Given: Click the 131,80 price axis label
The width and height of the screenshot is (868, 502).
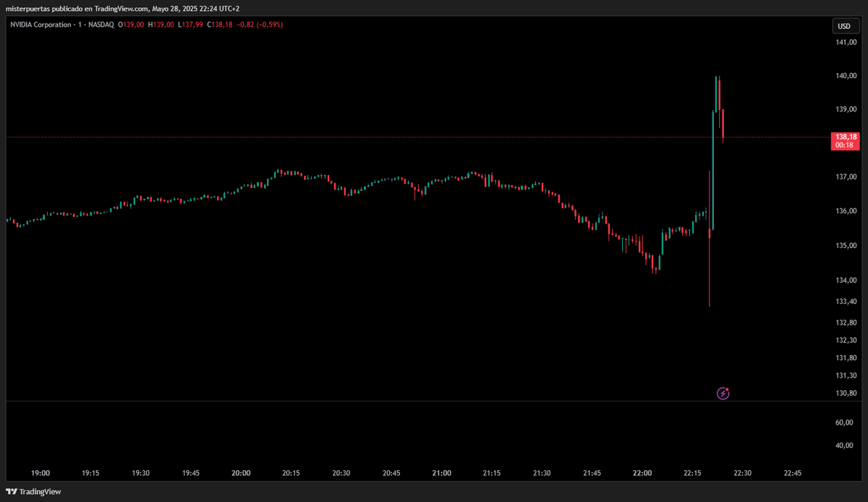Looking at the screenshot, I should click(x=846, y=358).
